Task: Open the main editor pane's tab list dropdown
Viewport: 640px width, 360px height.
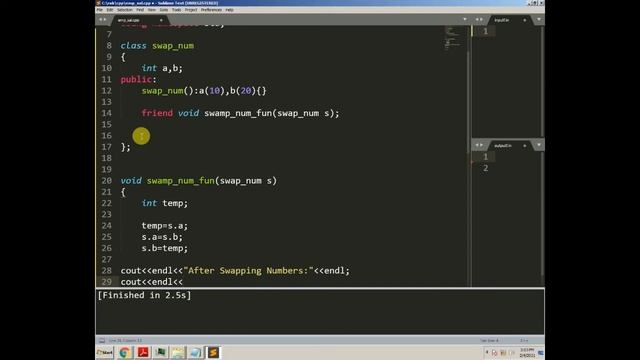Action: (x=464, y=20)
